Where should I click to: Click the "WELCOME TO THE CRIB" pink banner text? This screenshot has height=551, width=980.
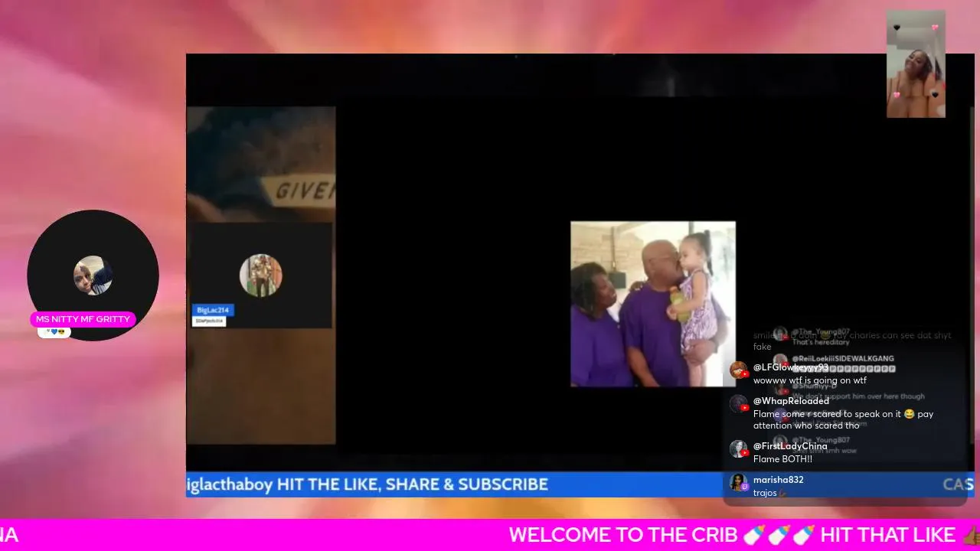click(623, 535)
